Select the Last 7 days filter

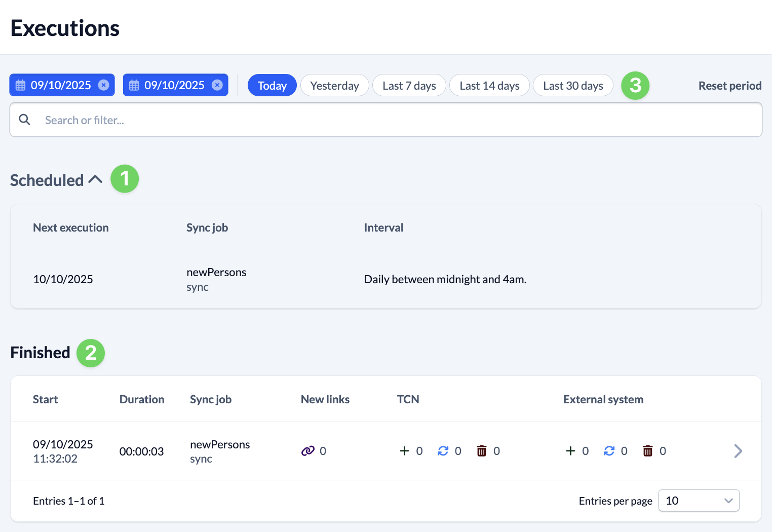pos(409,85)
